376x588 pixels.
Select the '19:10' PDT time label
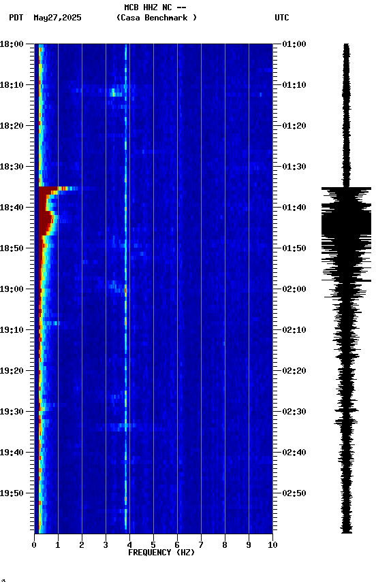click(x=12, y=330)
